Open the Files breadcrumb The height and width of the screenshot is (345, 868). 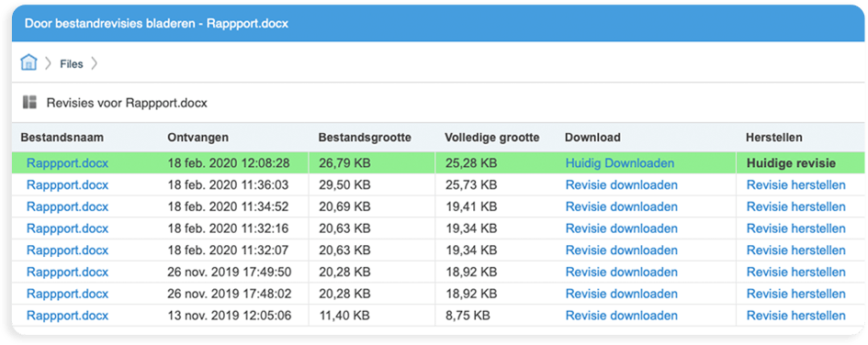(72, 64)
